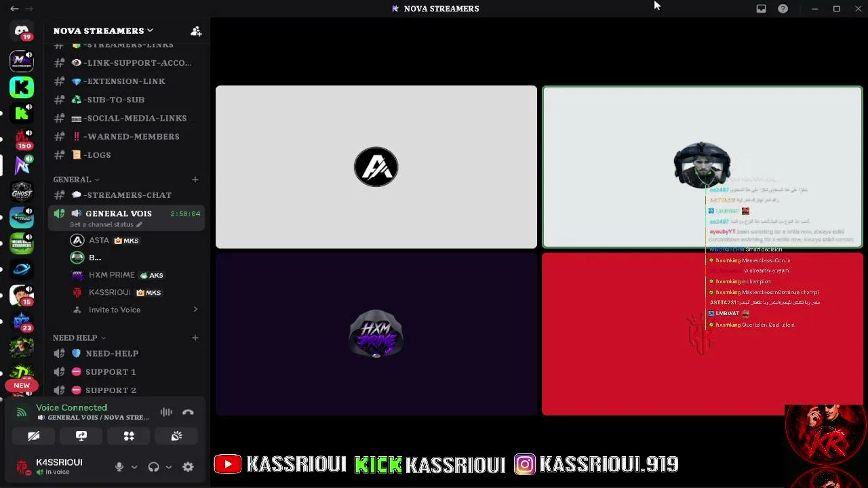868x488 pixels.
Task: Click the NEW unread mentions indicator
Action: [22, 385]
